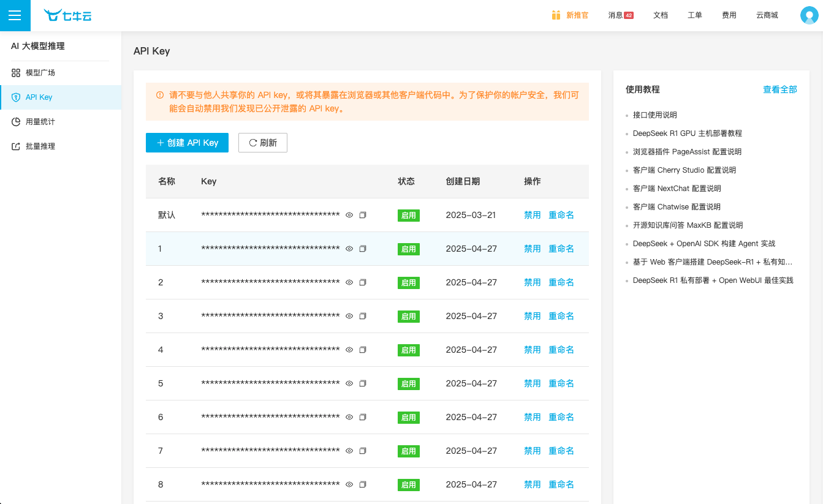Image resolution: width=823 pixels, height=504 pixels.
Task: Disable key 1 via 禁用
Action: click(533, 249)
